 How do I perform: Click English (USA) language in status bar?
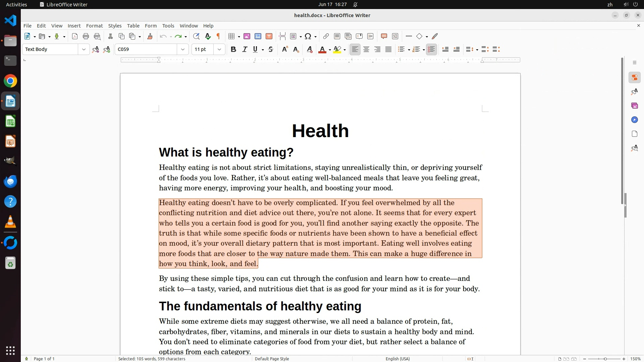pyautogui.click(x=397, y=359)
